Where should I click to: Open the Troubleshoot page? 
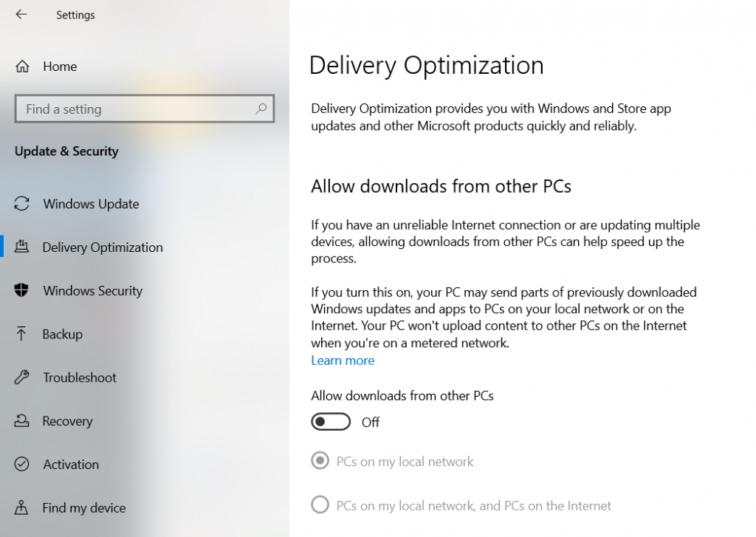80,377
